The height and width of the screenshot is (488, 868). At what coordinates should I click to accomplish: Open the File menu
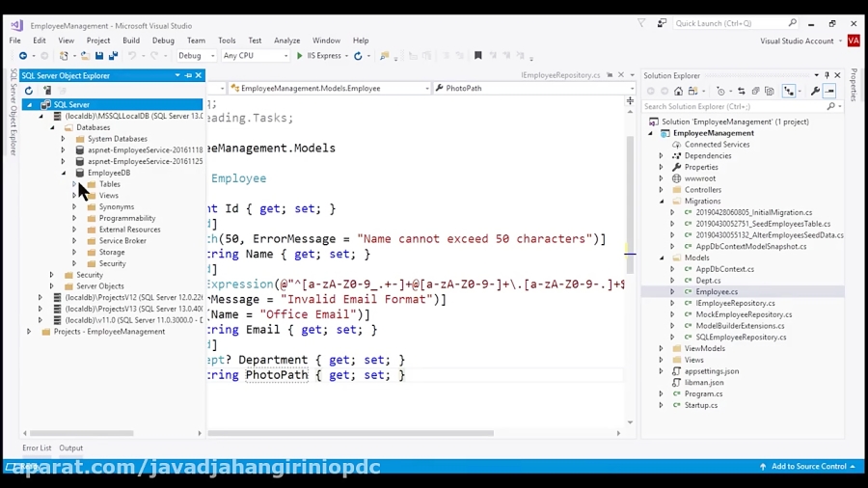point(14,41)
